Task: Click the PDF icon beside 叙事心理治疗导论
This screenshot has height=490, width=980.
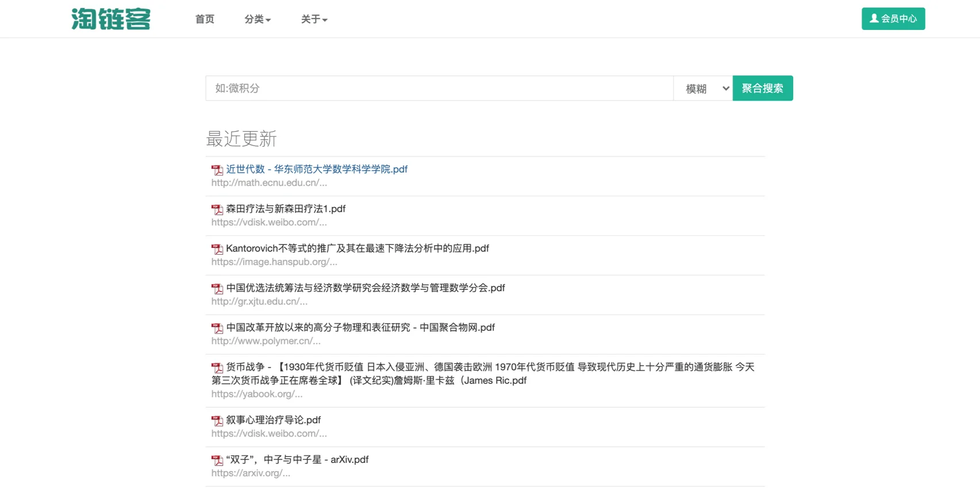Action: pos(217,421)
